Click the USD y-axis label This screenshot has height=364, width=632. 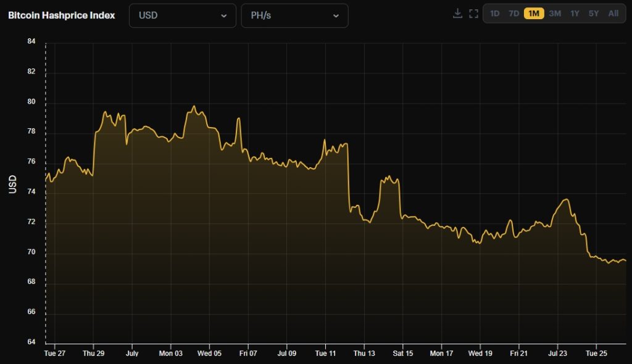tap(13, 184)
